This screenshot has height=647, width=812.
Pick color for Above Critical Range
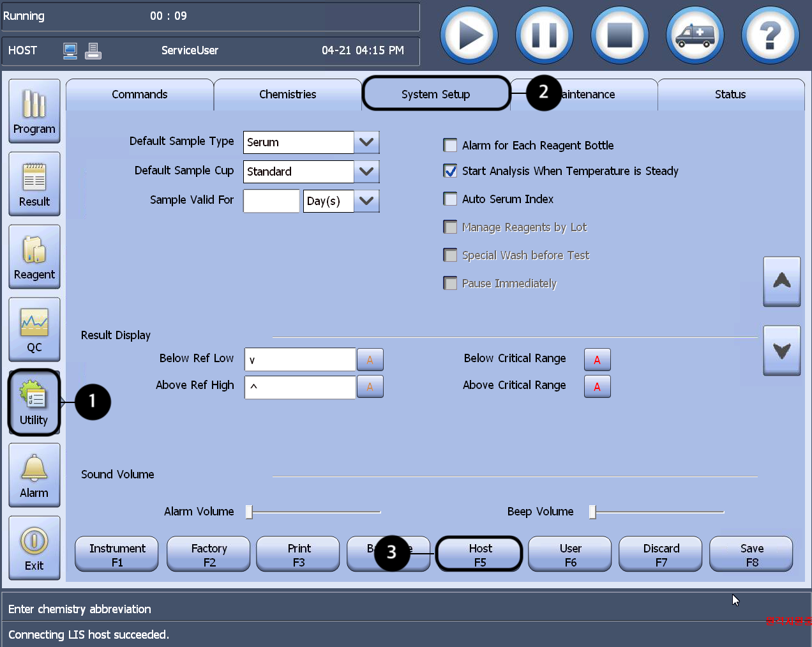[598, 386]
